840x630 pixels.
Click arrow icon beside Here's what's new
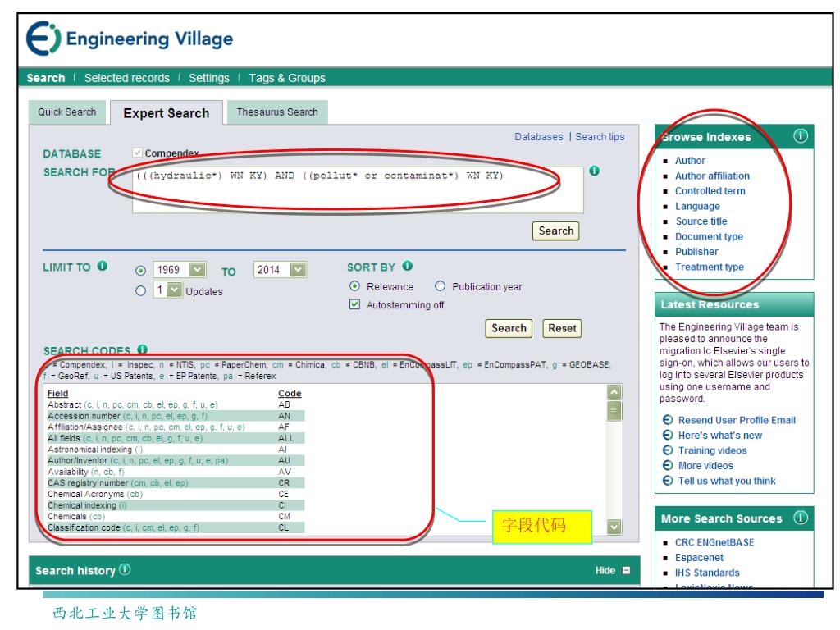click(668, 435)
